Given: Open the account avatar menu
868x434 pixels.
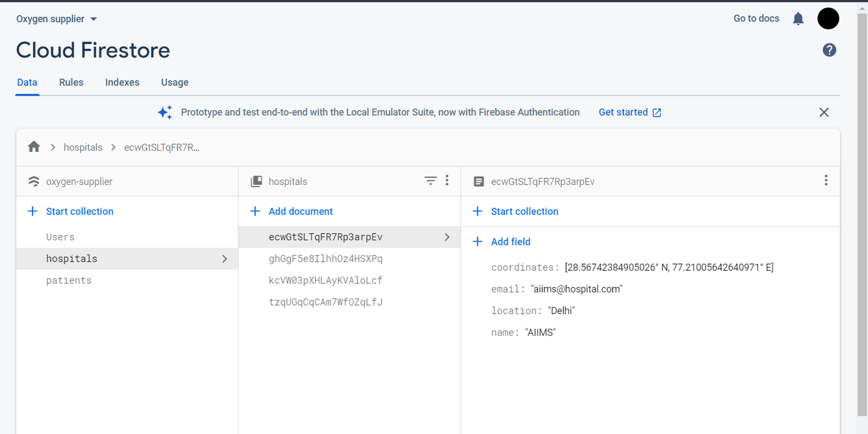Looking at the screenshot, I should [x=828, y=19].
